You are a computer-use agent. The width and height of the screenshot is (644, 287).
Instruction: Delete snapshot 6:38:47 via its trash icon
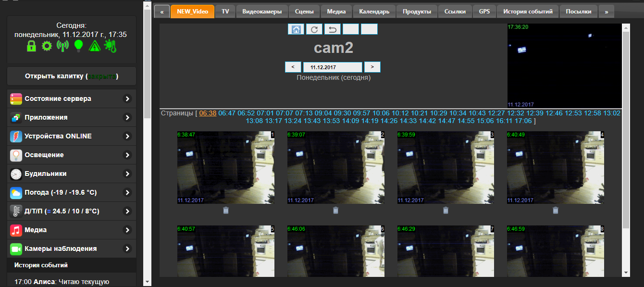pos(226,210)
